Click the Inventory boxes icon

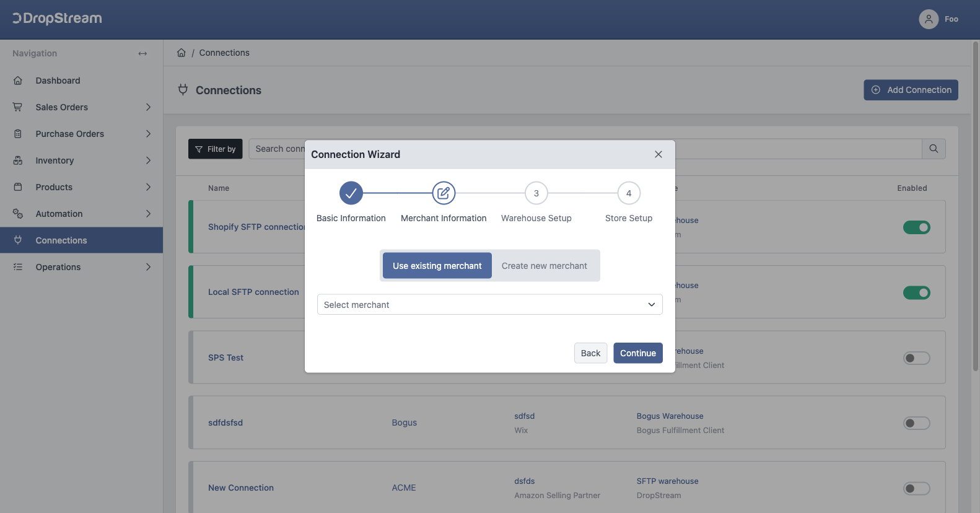[18, 160]
